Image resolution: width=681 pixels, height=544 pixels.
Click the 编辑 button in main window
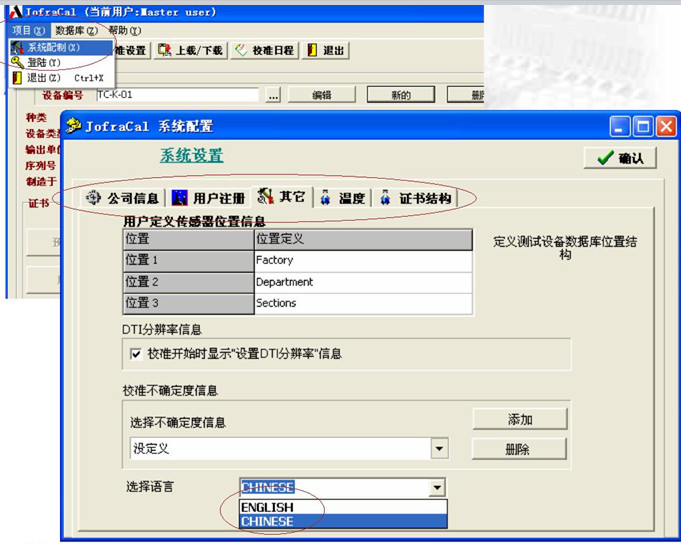[321, 95]
